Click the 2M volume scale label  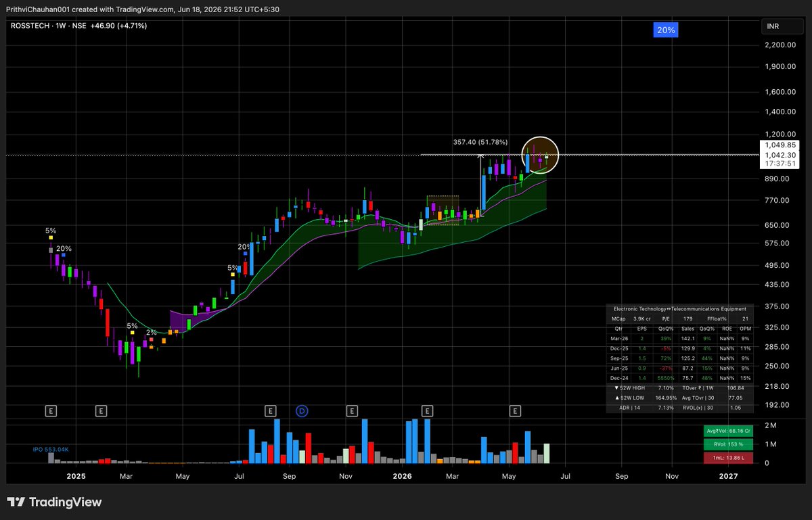(x=770, y=425)
